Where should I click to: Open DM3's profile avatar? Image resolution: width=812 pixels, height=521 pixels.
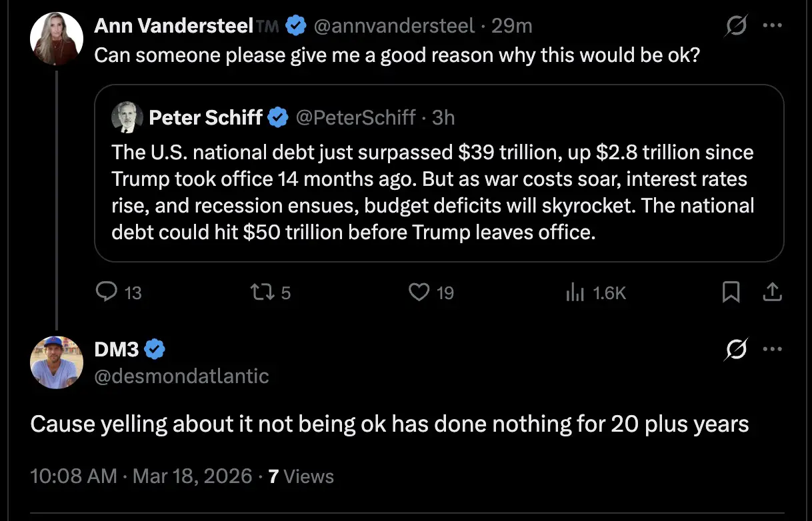[x=57, y=362]
